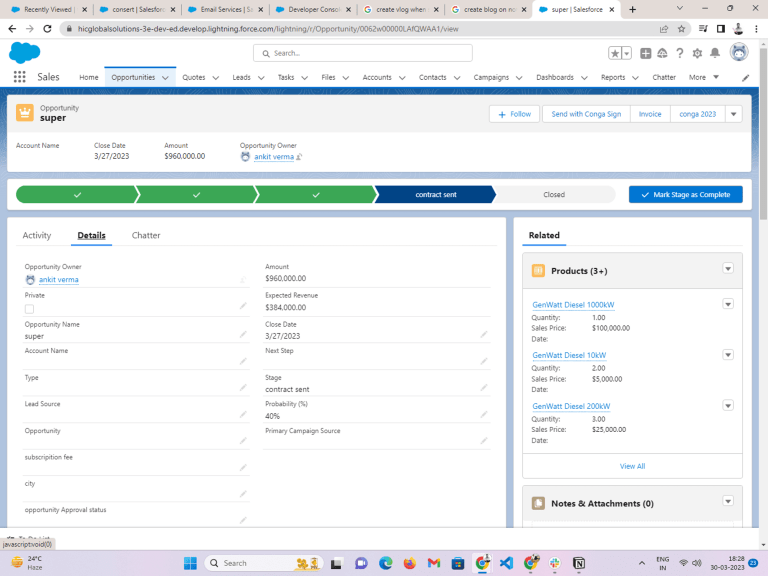This screenshot has width=768, height=576.
Task: Click the Salesforce global Search field
Action: pos(363,53)
